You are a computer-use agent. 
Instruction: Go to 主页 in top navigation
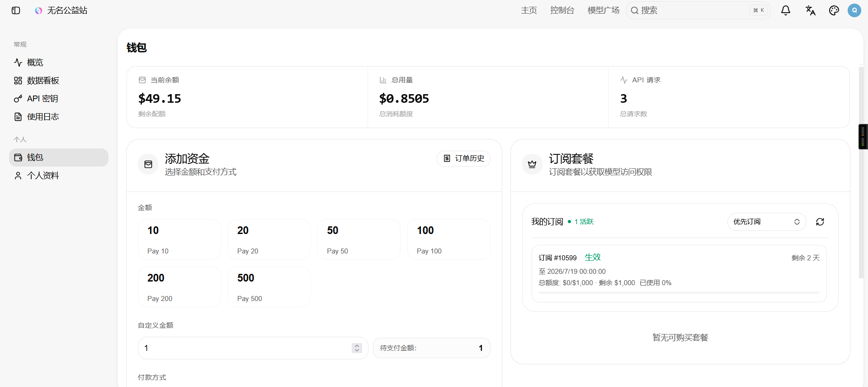(529, 10)
